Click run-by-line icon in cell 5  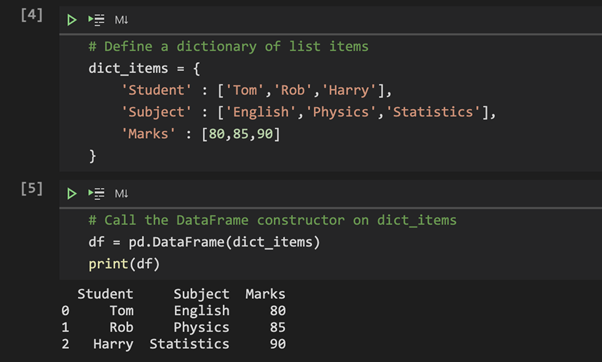click(96, 193)
